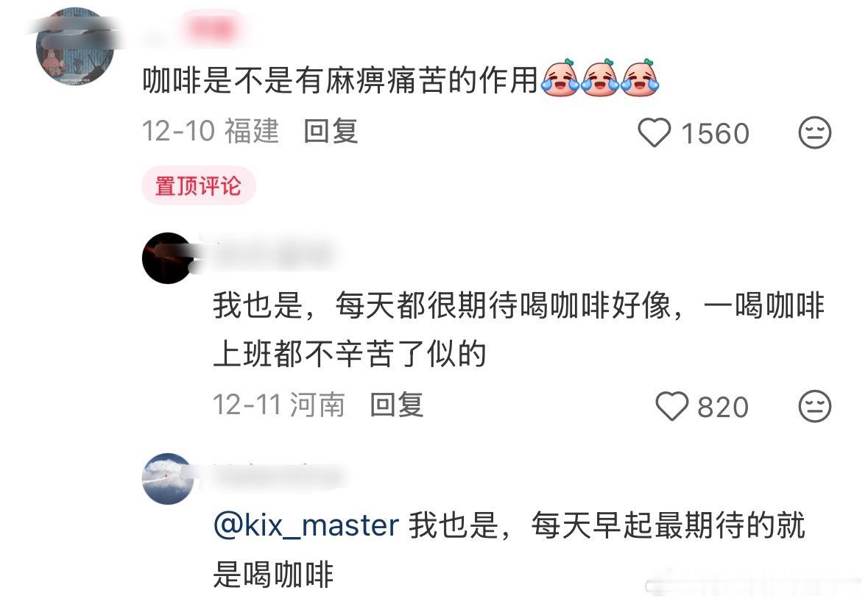Like the top comment about coffee numbing pain
Image resolution: width=868 pixels, height=604 pixels.
pos(654,132)
